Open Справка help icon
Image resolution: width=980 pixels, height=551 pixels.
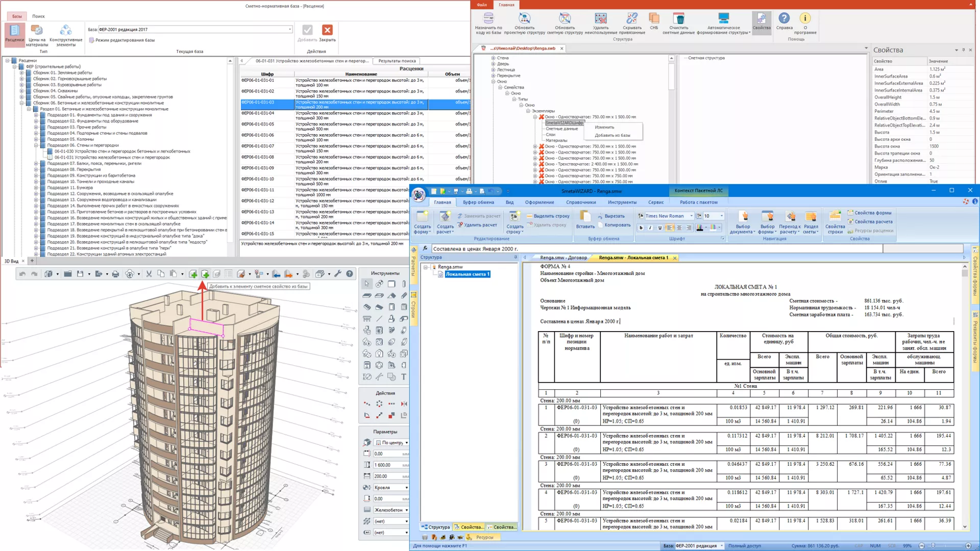[784, 21]
